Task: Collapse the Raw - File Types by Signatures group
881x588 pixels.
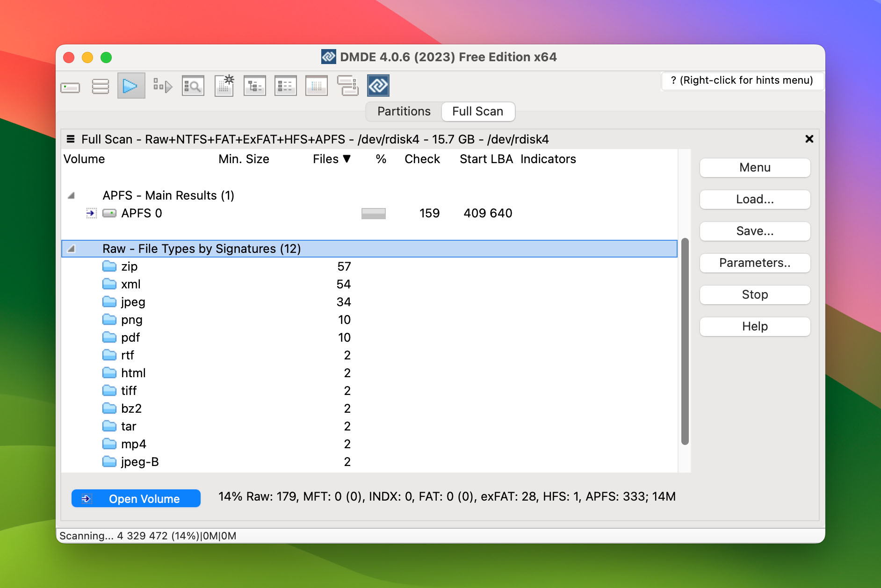Action: (x=71, y=249)
